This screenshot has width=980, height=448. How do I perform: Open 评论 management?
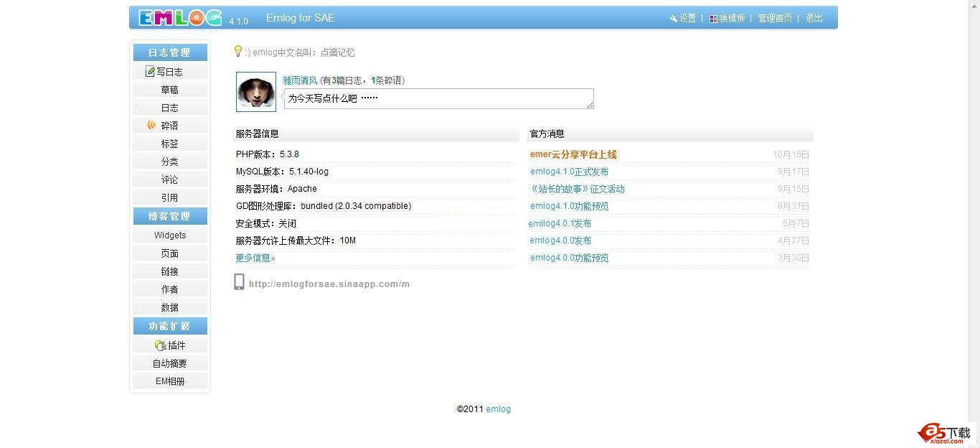pyautogui.click(x=170, y=179)
